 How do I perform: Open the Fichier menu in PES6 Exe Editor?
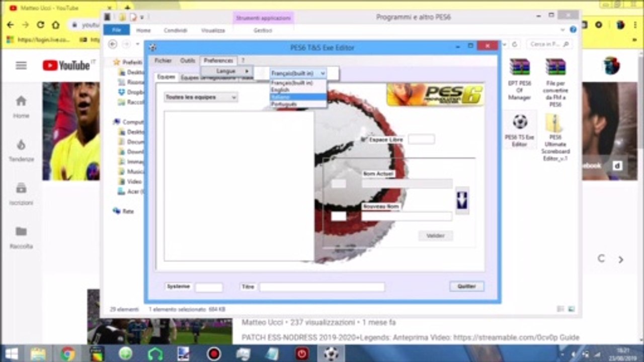click(163, 60)
